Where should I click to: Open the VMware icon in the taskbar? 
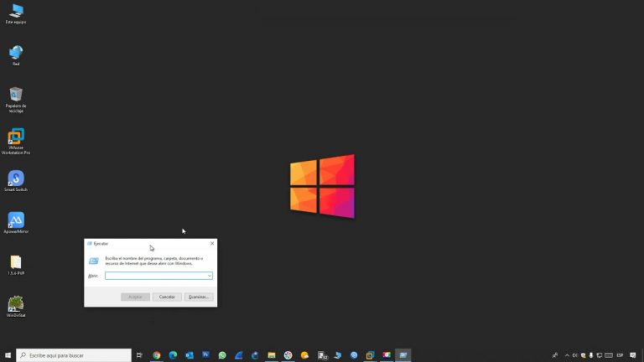tap(370, 355)
